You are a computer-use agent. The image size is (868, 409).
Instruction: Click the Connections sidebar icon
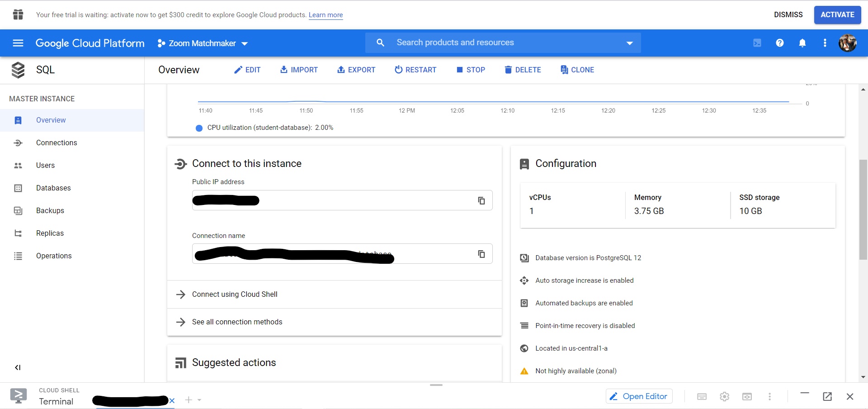[18, 143]
